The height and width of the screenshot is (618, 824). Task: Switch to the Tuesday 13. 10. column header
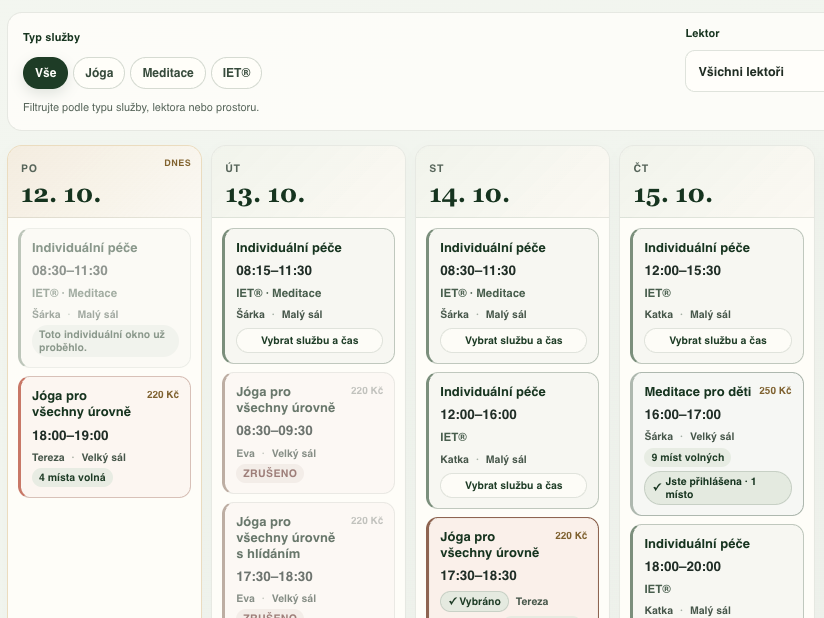coord(308,182)
